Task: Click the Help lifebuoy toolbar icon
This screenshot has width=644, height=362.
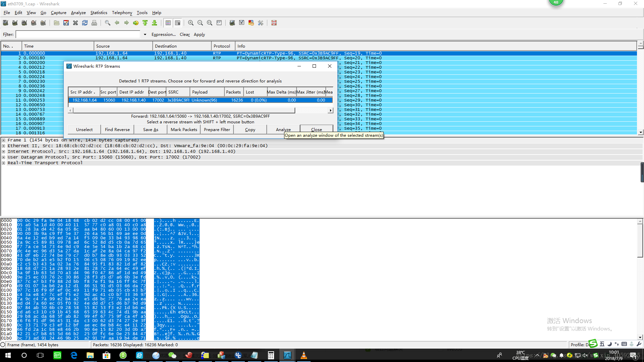Action: 274,23
